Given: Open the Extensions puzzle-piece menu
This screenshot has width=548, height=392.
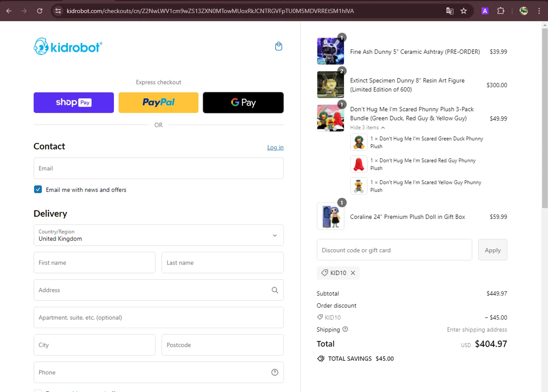Looking at the screenshot, I should tap(501, 11).
